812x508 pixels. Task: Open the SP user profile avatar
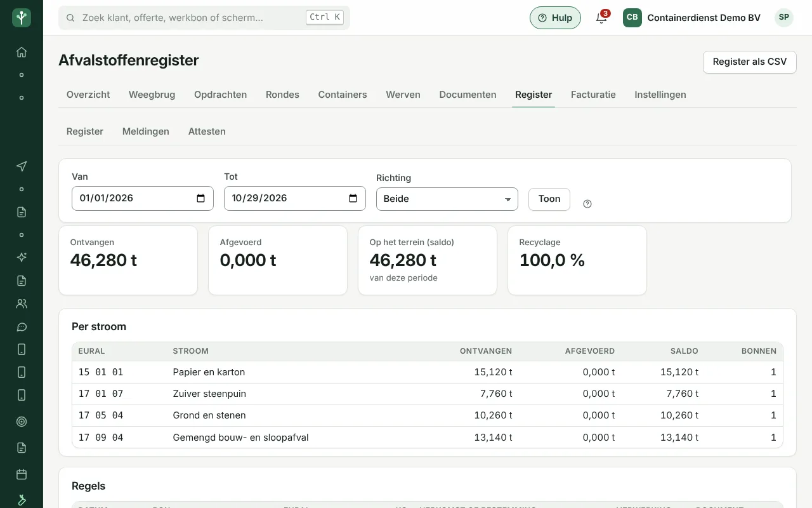point(784,18)
